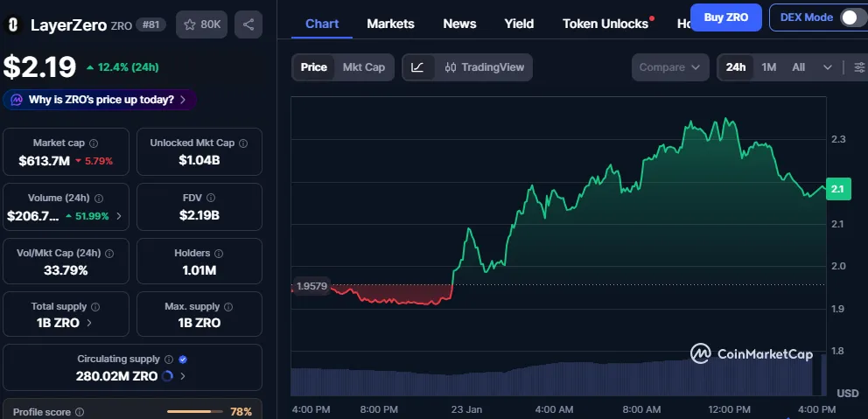Click the #81 rank badge
Viewport: 868px width, 419px height.
150,24
